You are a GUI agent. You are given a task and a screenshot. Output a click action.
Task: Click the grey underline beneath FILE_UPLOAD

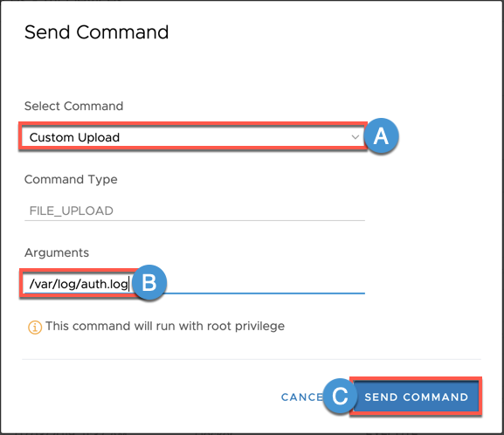[x=195, y=220]
